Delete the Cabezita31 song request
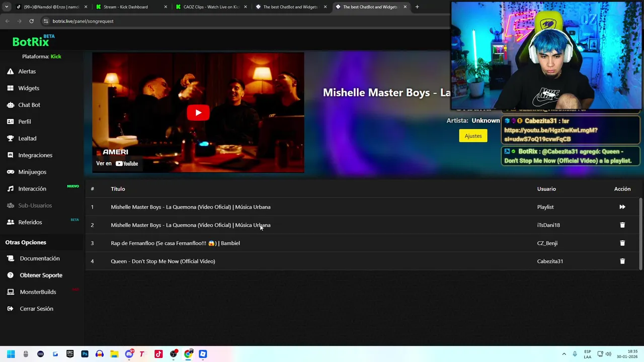The height and width of the screenshot is (362, 644). pos(622,261)
